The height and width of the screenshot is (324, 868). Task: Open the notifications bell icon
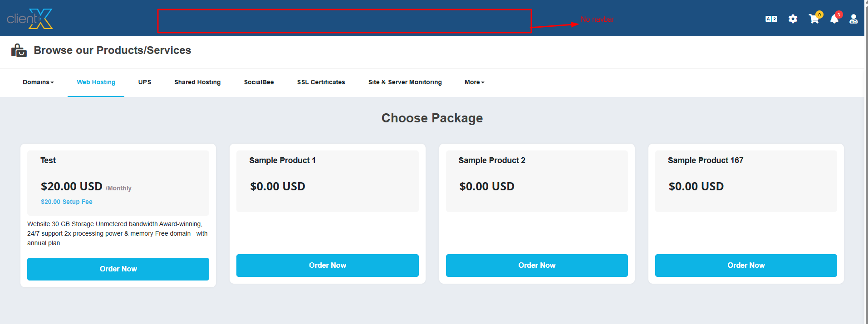click(x=834, y=19)
